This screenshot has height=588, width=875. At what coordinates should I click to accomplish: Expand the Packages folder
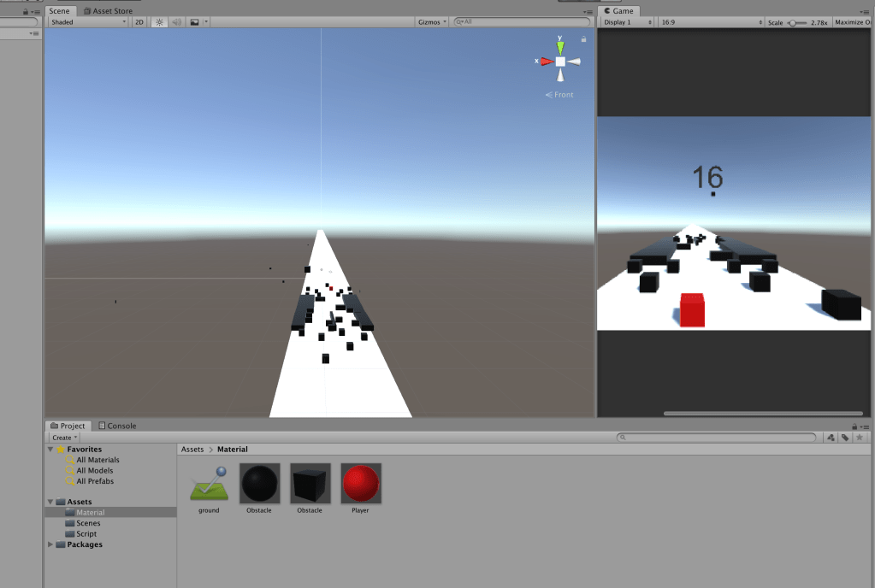(x=50, y=544)
